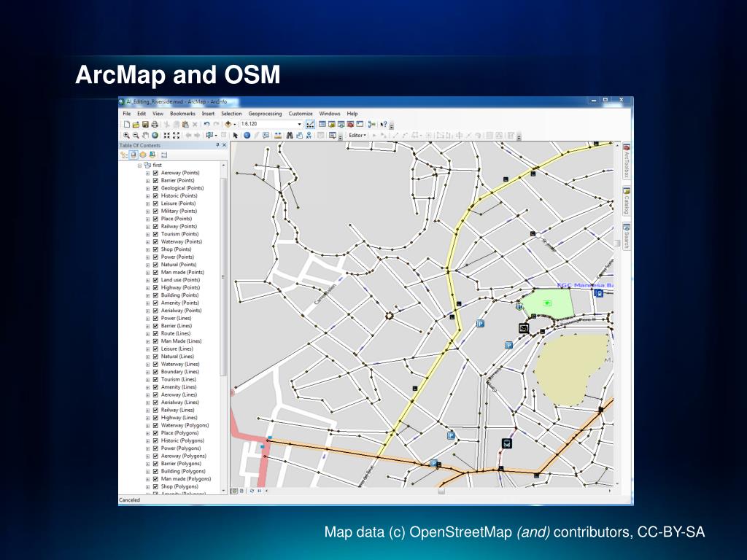Paste with the clipboard icon
The width and height of the screenshot is (747, 560).
(185, 124)
